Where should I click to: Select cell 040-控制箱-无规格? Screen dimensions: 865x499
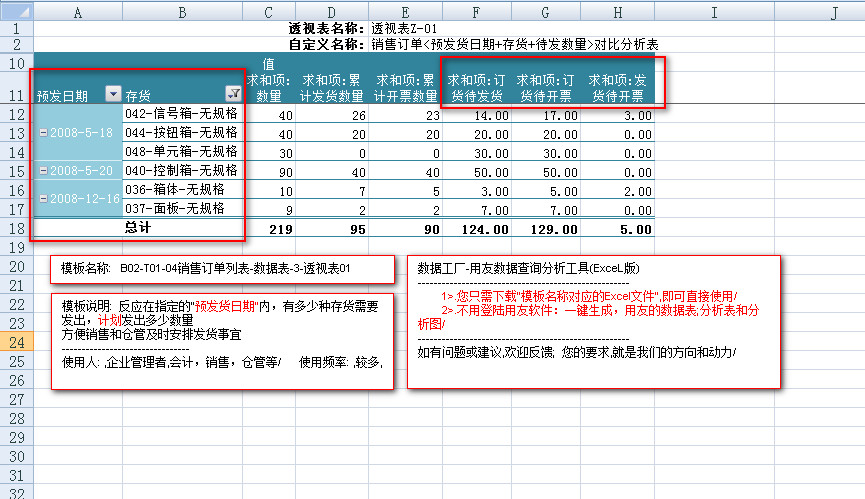pos(181,171)
